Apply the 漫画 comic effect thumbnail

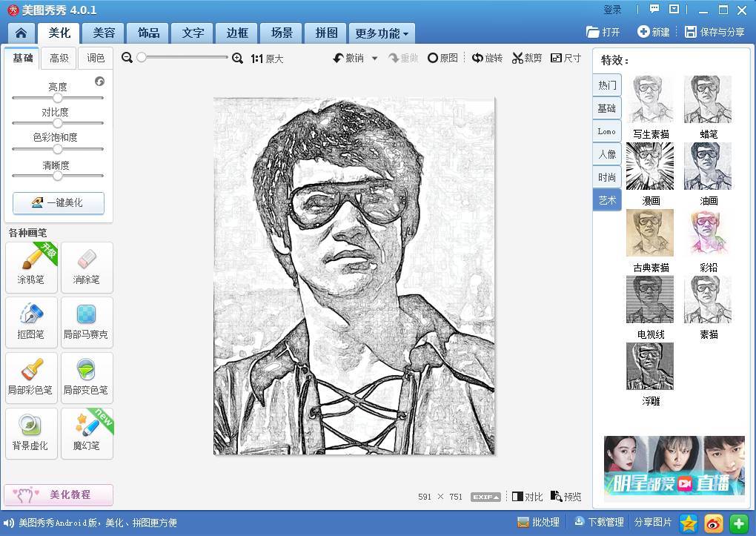coord(650,167)
